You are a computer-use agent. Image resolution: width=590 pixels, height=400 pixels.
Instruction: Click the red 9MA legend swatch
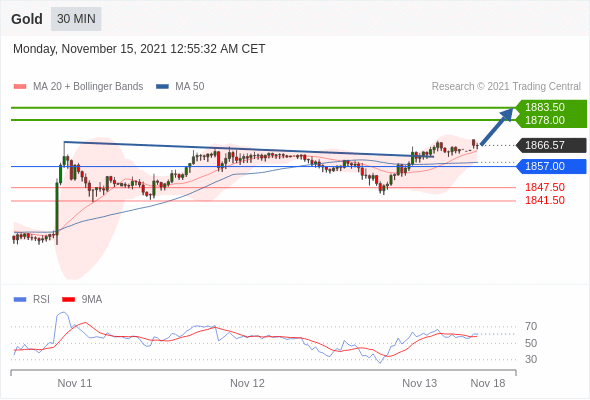click(x=68, y=300)
